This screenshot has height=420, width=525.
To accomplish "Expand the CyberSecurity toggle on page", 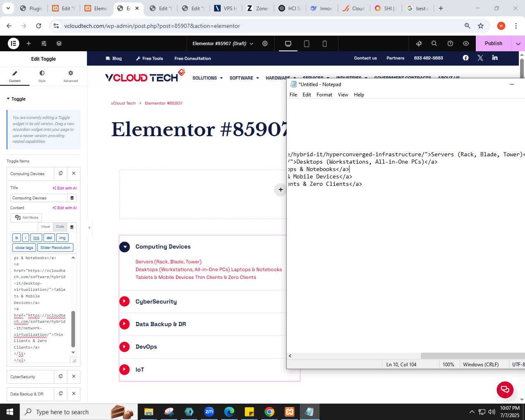I will pos(125,301).
